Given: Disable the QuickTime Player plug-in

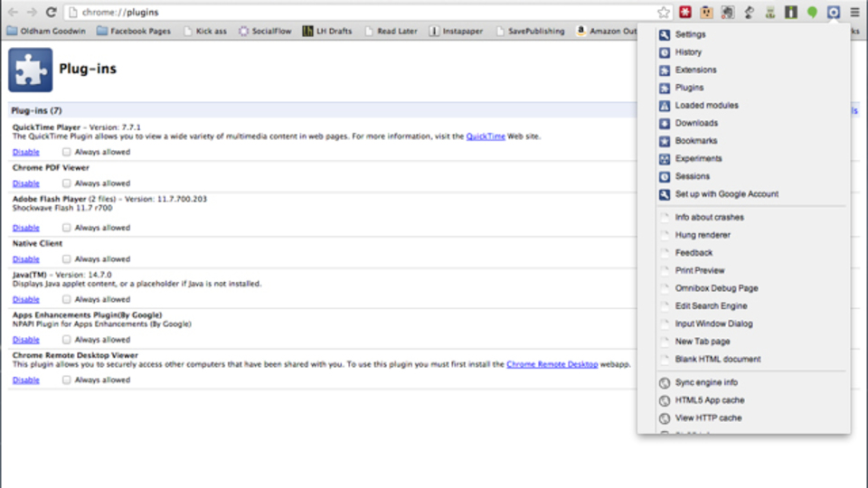Looking at the screenshot, I should [x=26, y=152].
